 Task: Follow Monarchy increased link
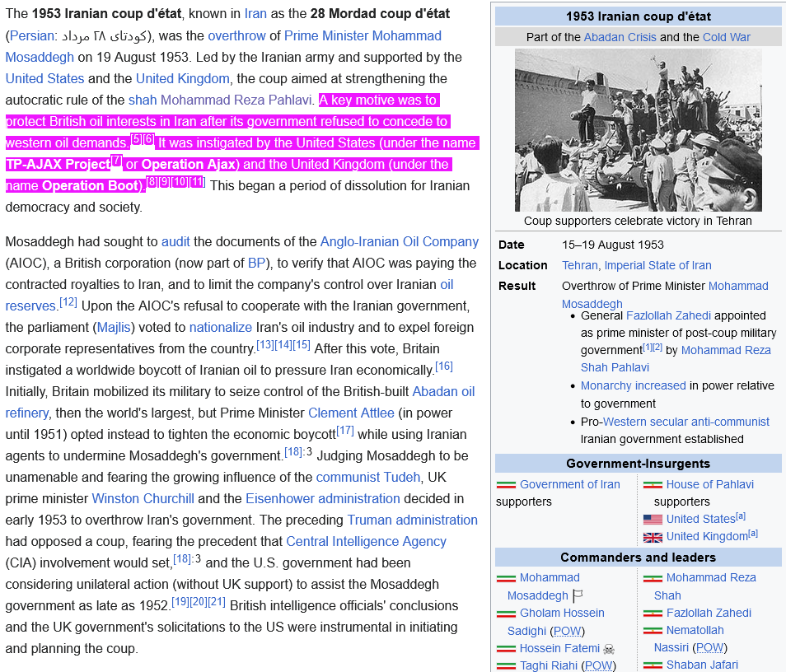click(633, 386)
